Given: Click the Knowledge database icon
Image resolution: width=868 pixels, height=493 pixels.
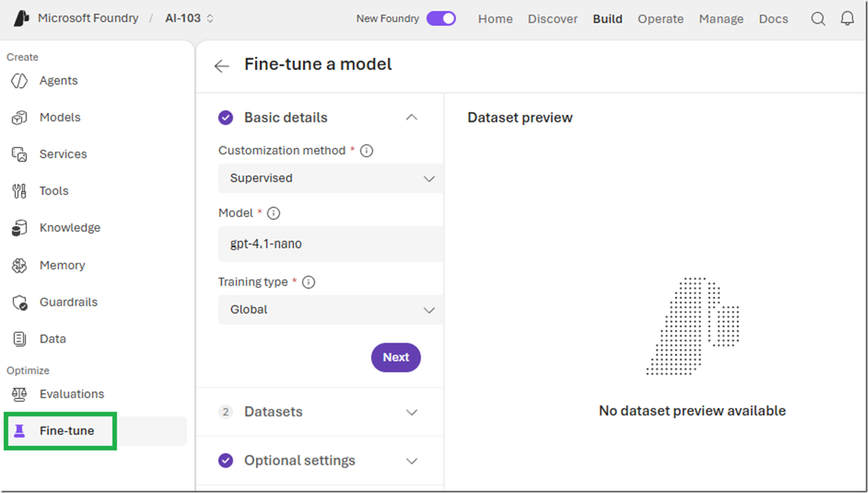Looking at the screenshot, I should [x=20, y=228].
